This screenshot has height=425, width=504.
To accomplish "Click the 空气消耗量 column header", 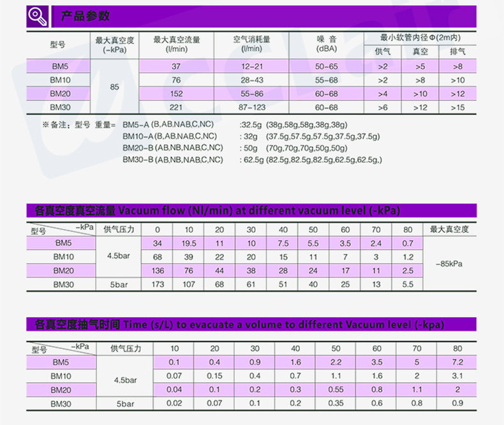I will [251, 45].
